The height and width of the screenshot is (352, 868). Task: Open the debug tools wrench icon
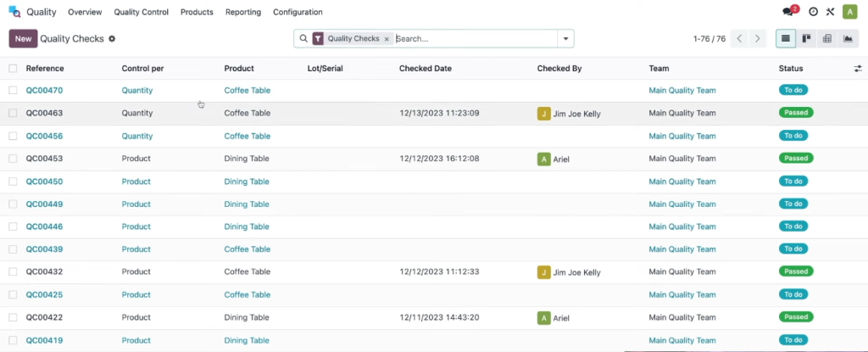coord(830,12)
